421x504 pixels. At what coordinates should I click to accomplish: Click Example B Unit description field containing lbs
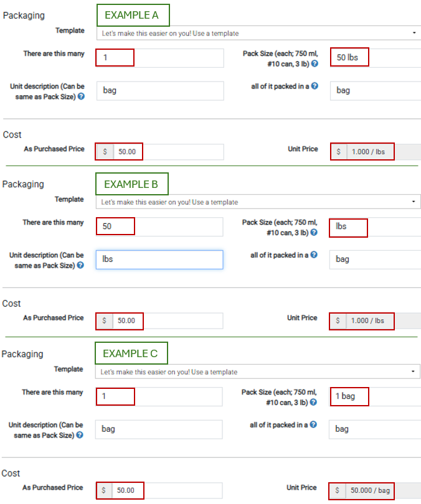click(x=159, y=259)
